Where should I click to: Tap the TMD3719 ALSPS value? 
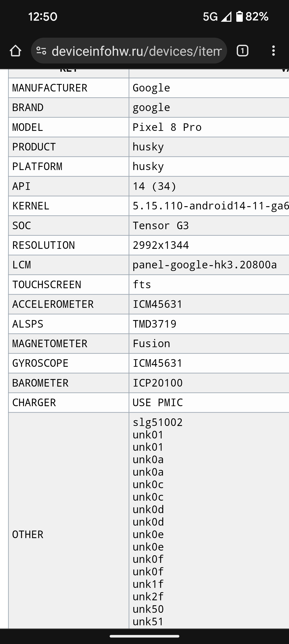pos(154,324)
